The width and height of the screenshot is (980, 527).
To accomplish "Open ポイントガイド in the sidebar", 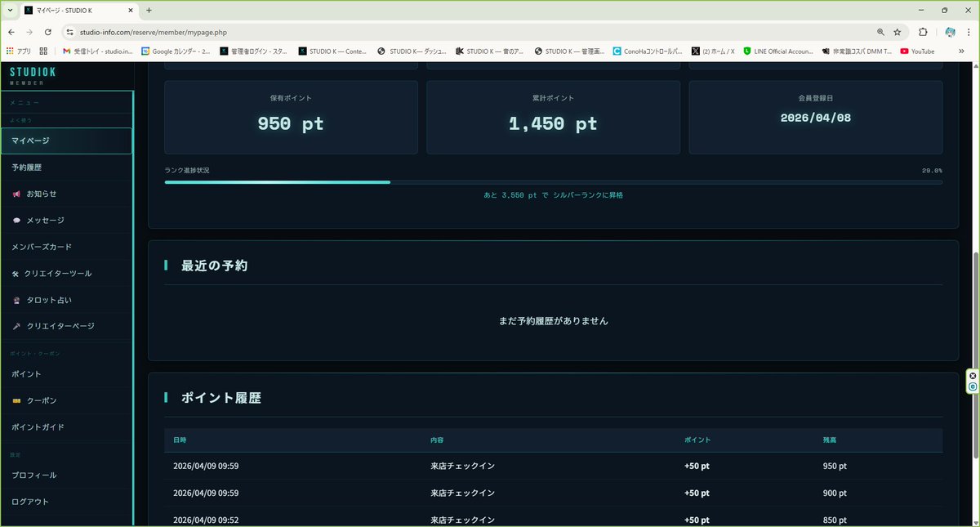I will pyautogui.click(x=66, y=427).
